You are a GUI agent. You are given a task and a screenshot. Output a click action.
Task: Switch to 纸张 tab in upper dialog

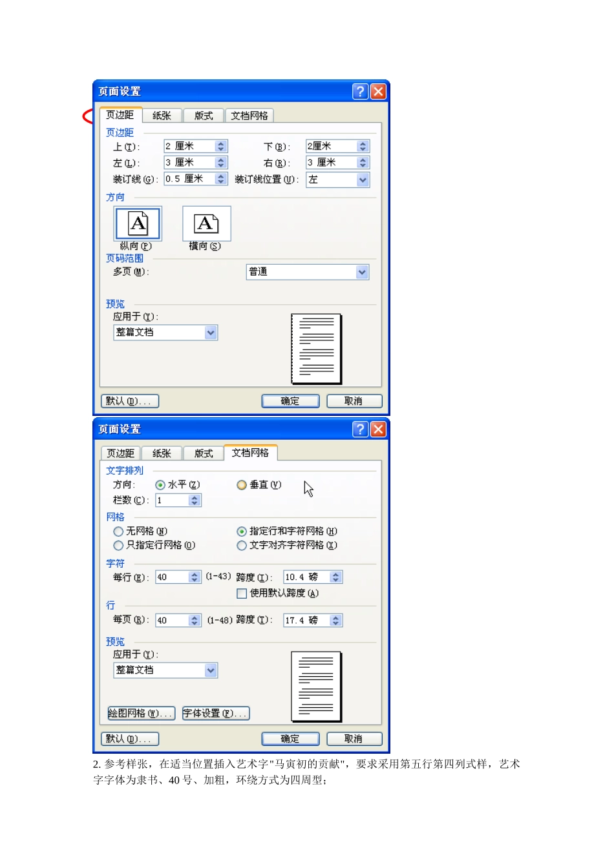point(162,116)
